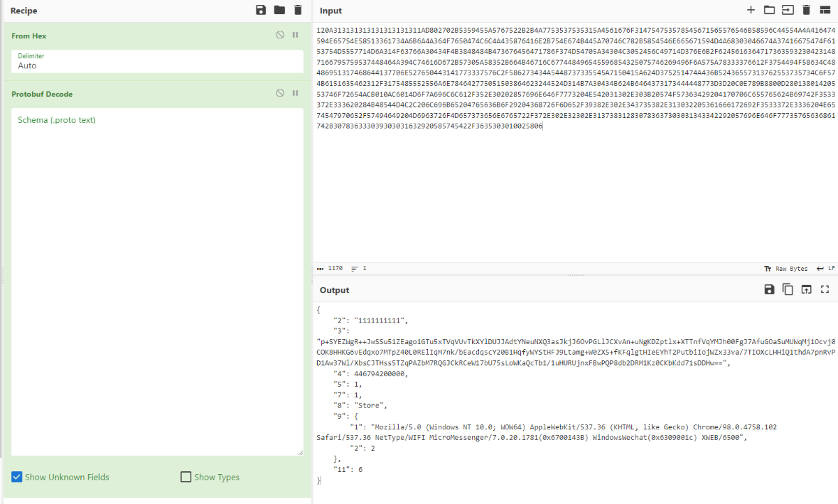Reset the pane layout
This screenshot has width=838, height=504.
pyautogui.click(x=825, y=10)
